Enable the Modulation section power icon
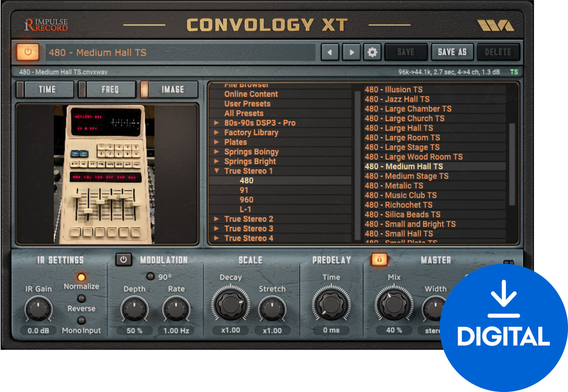 [124, 259]
